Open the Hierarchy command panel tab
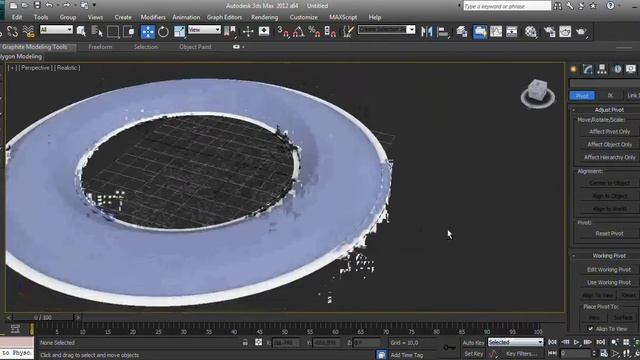This screenshot has width=640, height=360. click(x=602, y=69)
